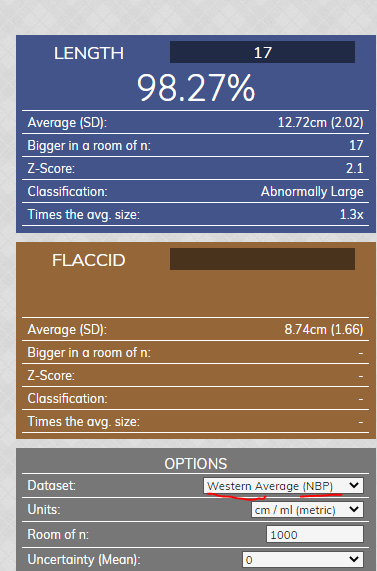Image resolution: width=377 pixels, height=571 pixels.
Task: Click the Units option label
Action: (44, 509)
